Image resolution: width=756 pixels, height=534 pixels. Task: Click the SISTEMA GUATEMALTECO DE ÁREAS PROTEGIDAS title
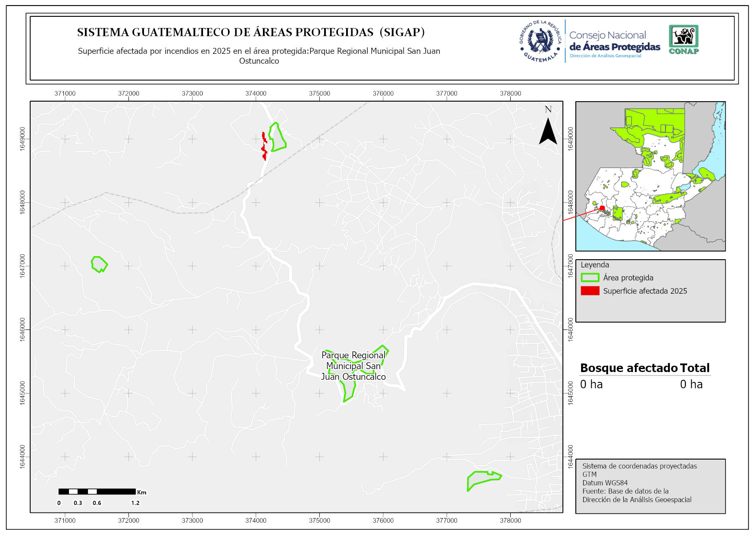[x=251, y=32]
